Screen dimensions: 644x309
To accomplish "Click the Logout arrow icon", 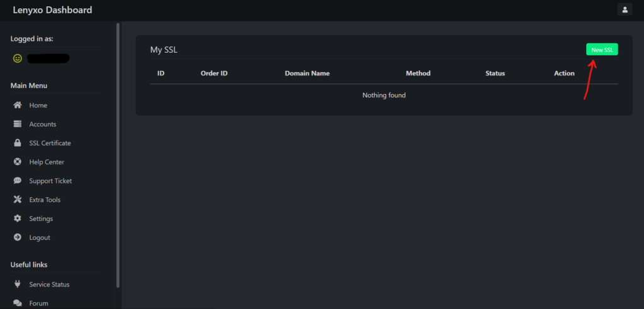I will (x=17, y=237).
